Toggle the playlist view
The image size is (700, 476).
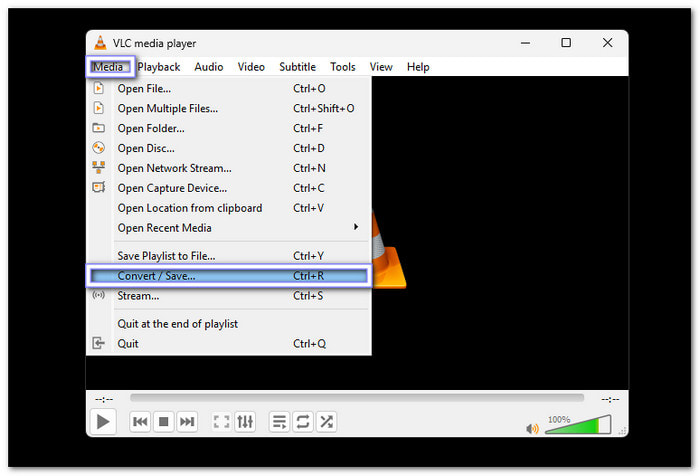[x=280, y=422]
